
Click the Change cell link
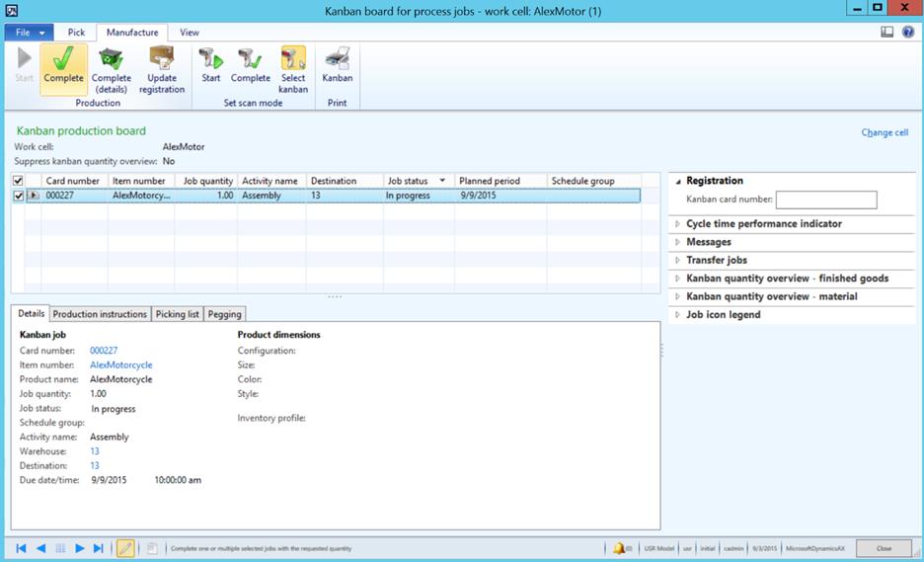[x=885, y=132]
